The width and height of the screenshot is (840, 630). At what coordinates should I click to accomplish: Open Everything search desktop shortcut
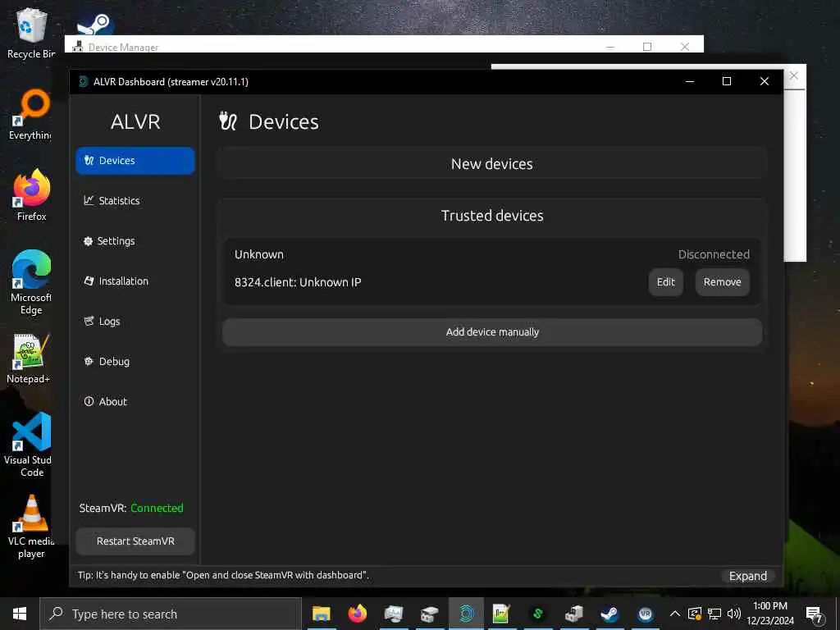(31, 115)
